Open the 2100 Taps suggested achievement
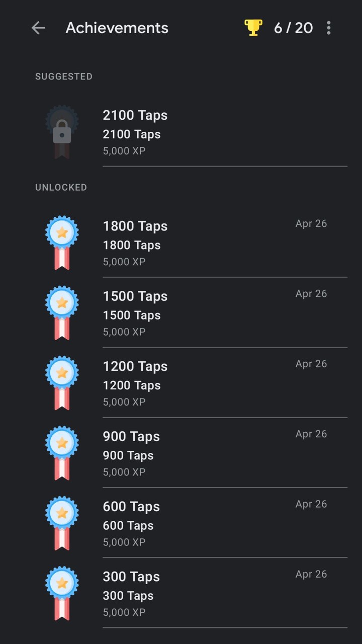Image resolution: width=362 pixels, height=644 pixels. 135,115
